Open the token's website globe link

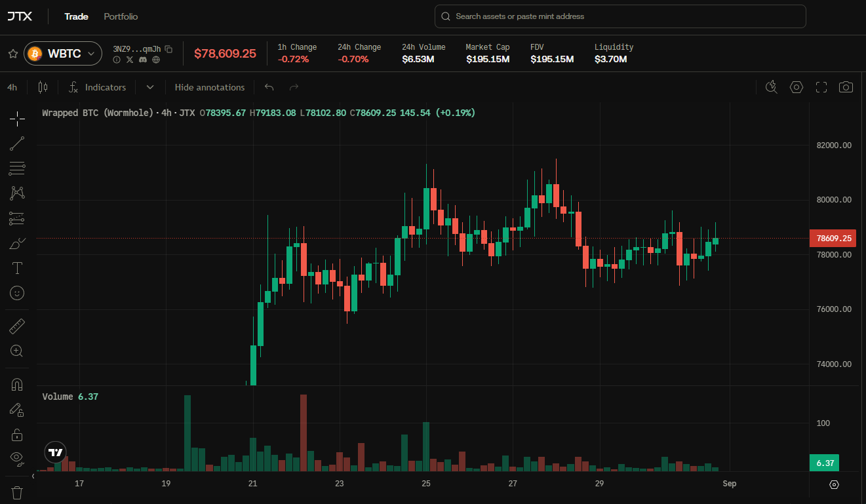[156, 60]
